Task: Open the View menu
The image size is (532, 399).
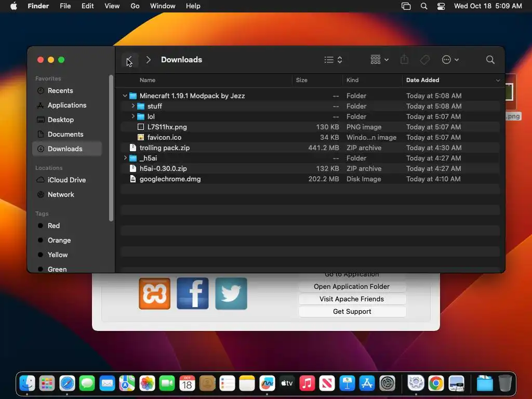Action: pyautogui.click(x=112, y=6)
